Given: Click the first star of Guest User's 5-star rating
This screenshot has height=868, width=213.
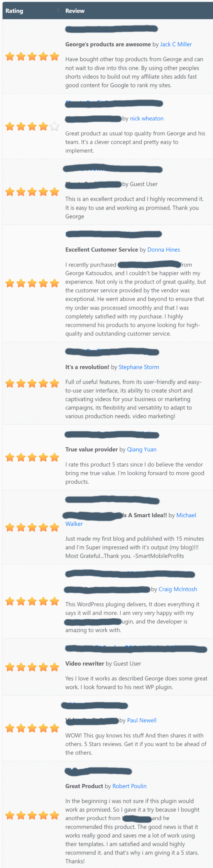Looking at the screenshot, I should (10, 191).
